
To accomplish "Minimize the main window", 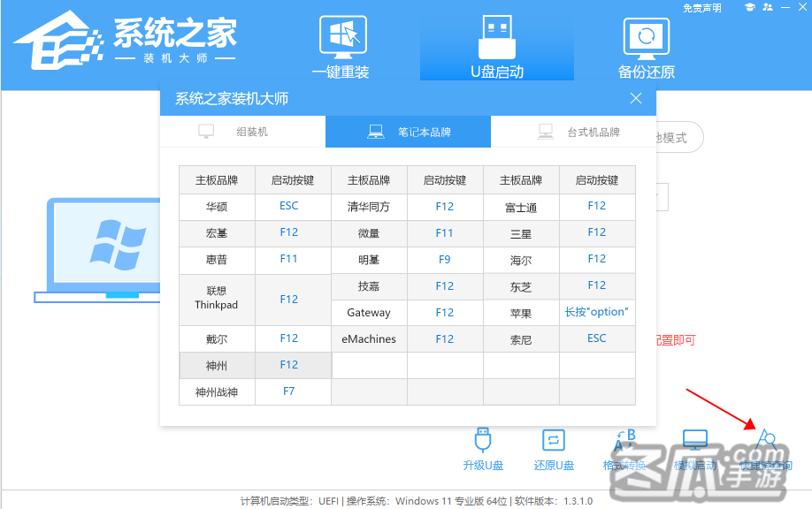I will [785, 7].
